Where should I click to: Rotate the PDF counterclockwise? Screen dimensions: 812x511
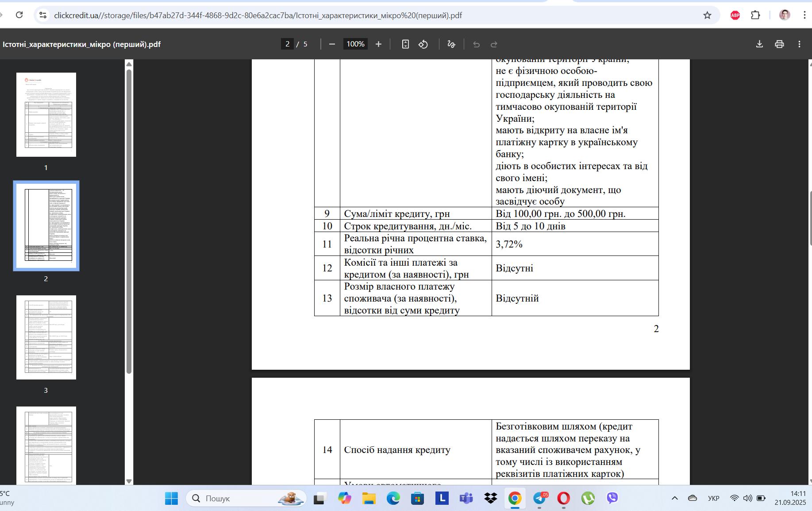pyautogui.click(x=423, y=44)
